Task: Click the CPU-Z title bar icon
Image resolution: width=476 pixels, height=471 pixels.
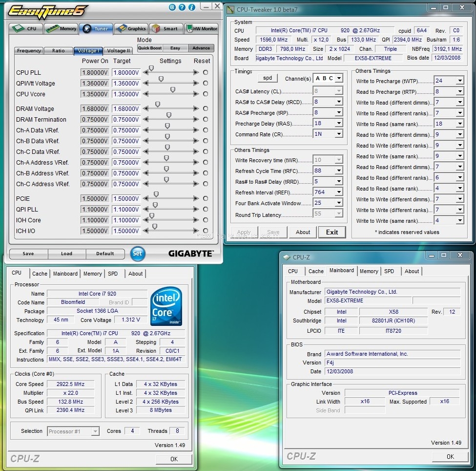Action: point(287,257)
